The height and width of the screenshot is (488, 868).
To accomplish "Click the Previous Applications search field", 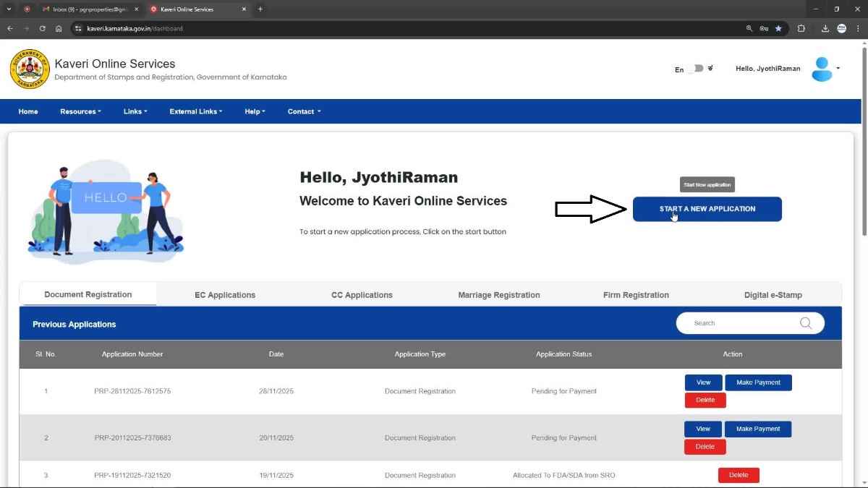I will [x=738, y=323].
